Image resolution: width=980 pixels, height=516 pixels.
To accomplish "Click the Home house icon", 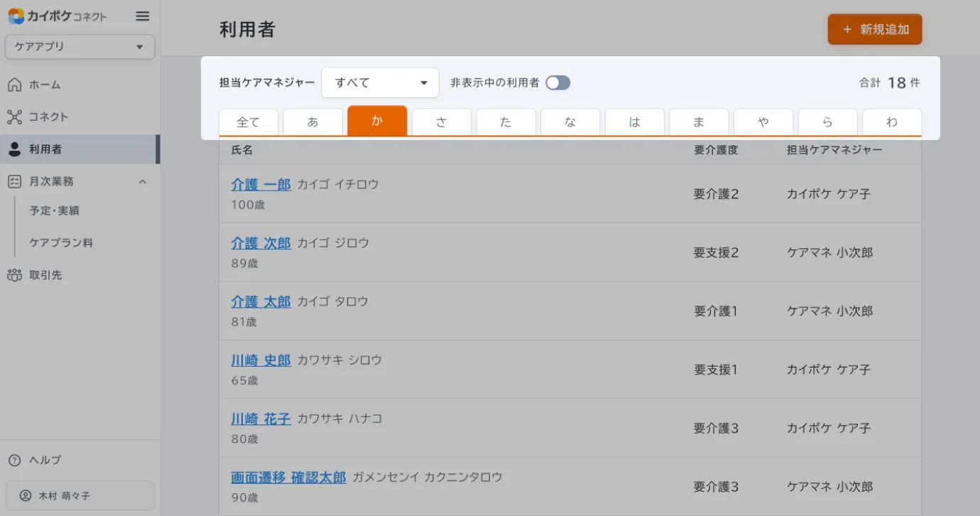I will pos(14,85).
